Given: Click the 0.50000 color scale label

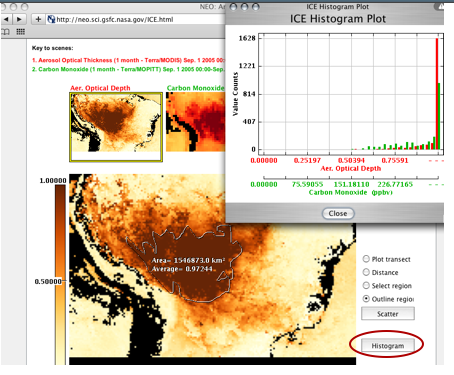Looking at the screenshot, I should click(48, 282).
